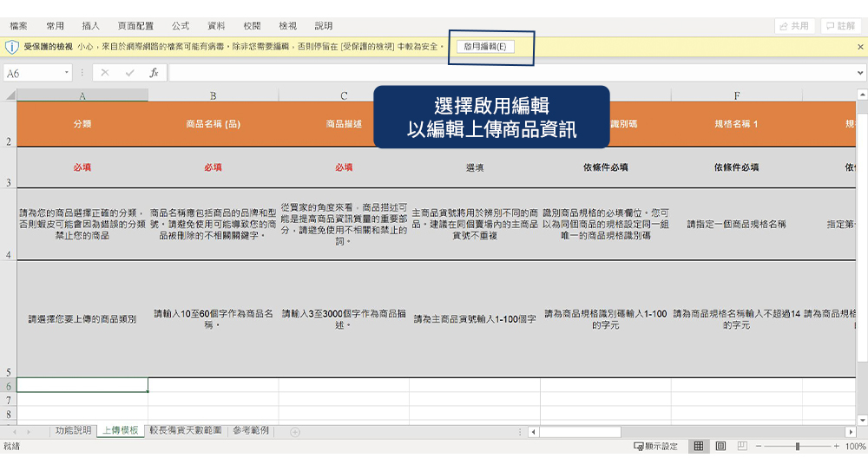Select column C header
The width and height of the screenshot is (868, 471).
[x=344, y=95]
